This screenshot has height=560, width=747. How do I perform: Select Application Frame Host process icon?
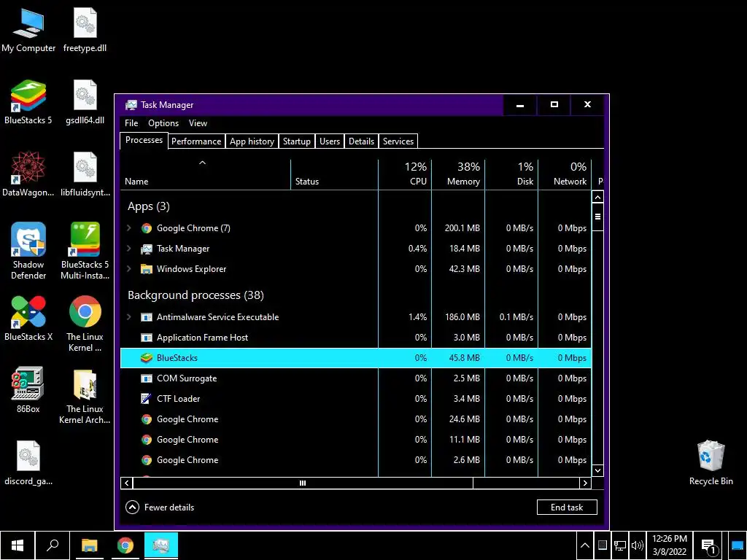click(x=146, y=338)
